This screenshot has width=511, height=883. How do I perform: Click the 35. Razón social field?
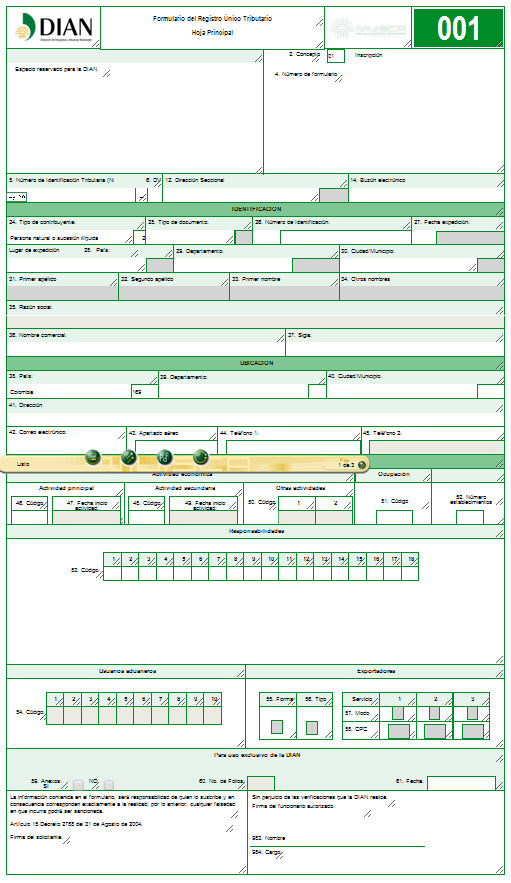(255, 322)
